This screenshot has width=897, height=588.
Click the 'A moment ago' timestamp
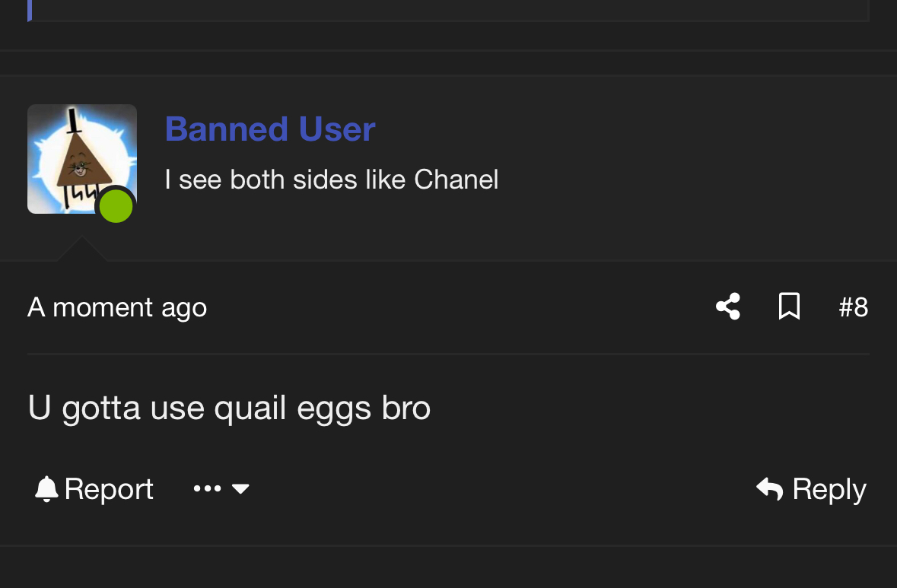coord(117,307)
